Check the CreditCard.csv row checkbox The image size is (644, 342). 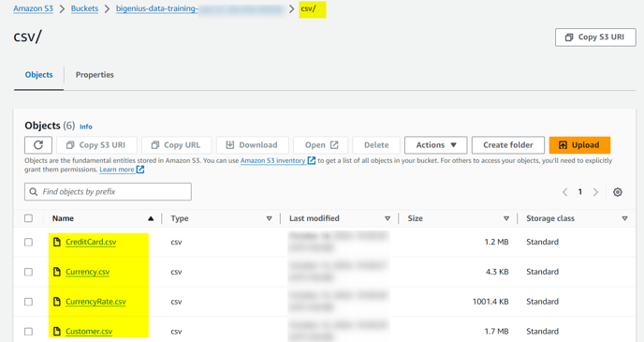(28, 242)
